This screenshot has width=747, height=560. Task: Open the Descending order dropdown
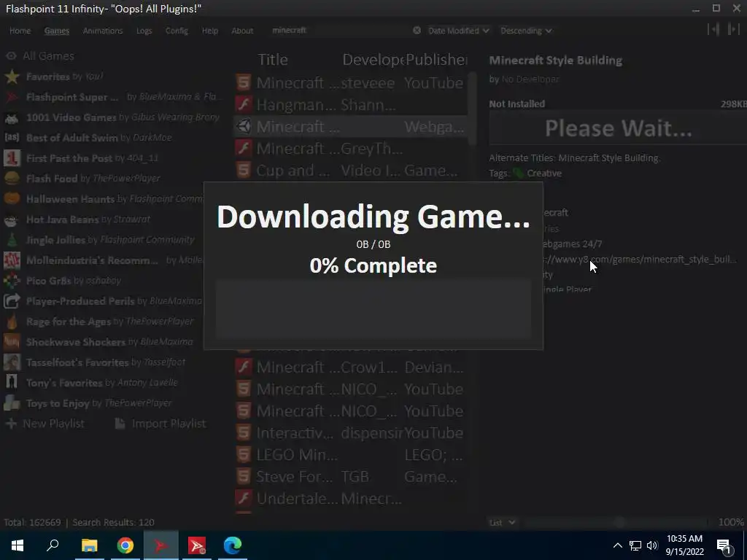526,31
